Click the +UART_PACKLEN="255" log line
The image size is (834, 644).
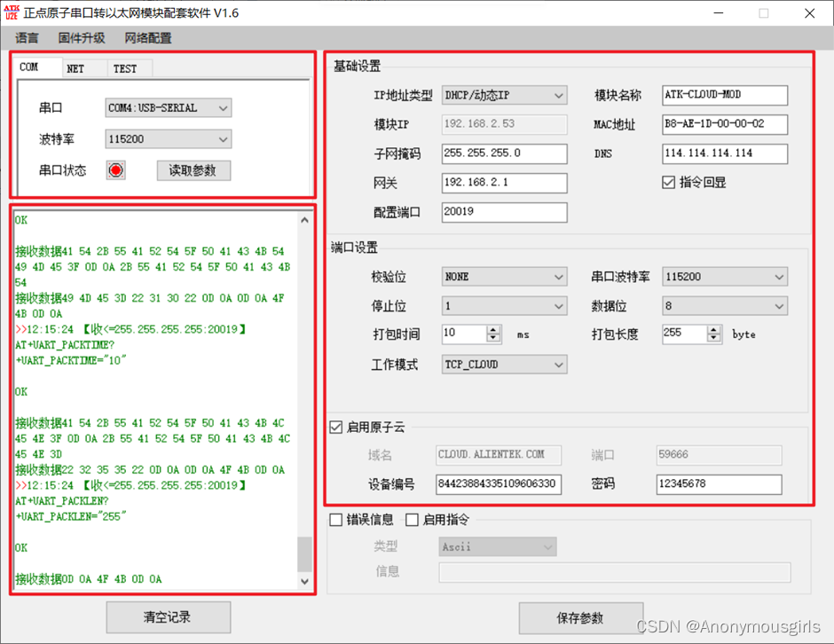pos(71,516)
